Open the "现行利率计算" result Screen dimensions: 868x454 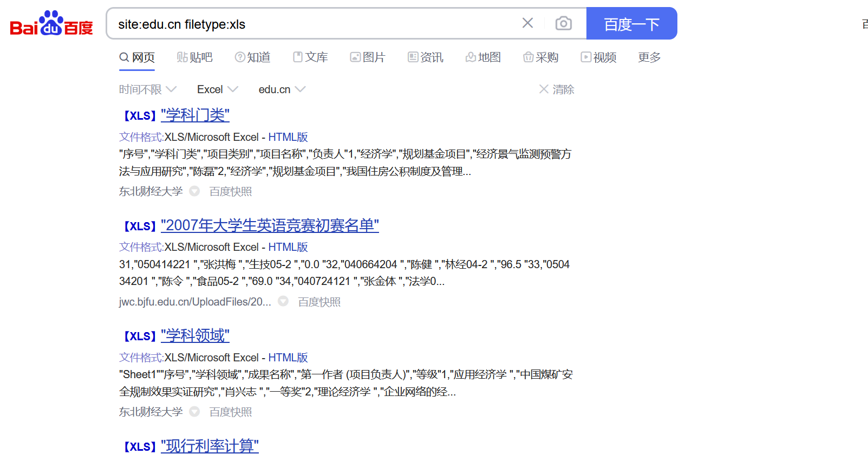click(x=210, y=446)
